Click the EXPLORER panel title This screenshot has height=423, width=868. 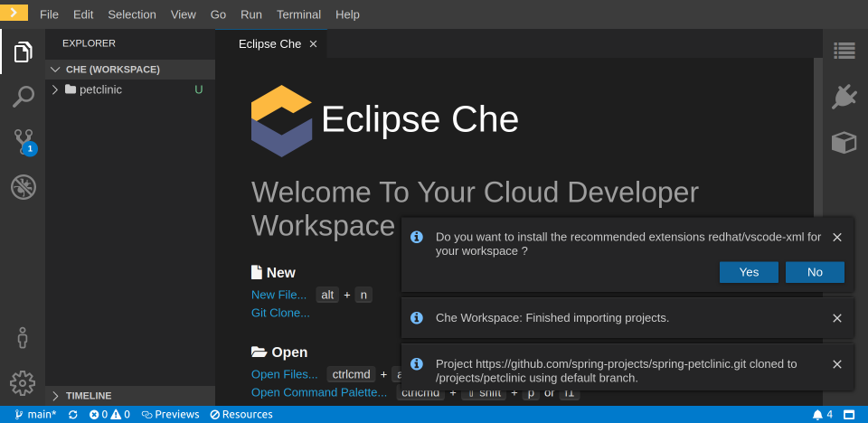(90, 43)
